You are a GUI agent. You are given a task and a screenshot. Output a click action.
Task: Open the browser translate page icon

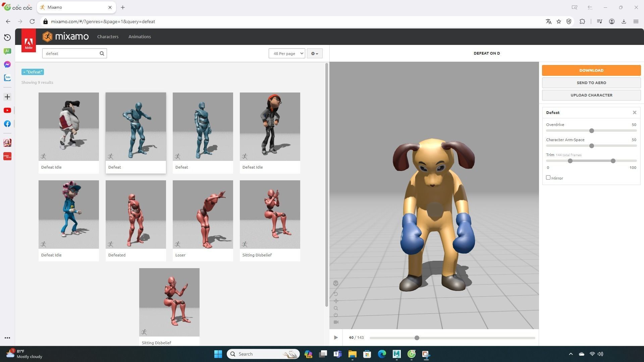[549, 21]
